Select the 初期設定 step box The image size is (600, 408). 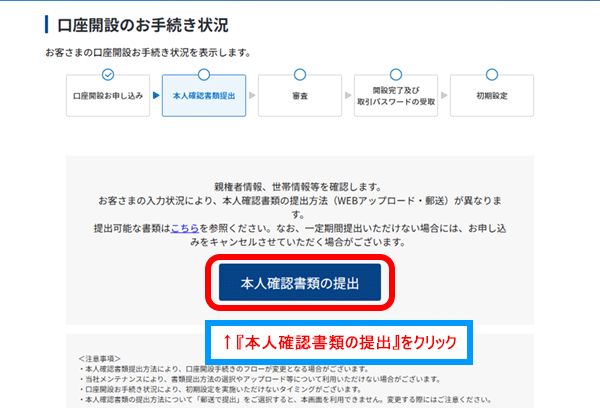pos(492,96)
